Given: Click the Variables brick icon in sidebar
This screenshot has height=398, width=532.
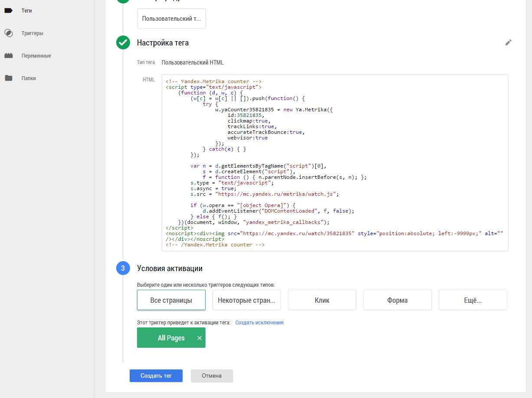Looking at the screenshot, I should click(x=8, y=56).
